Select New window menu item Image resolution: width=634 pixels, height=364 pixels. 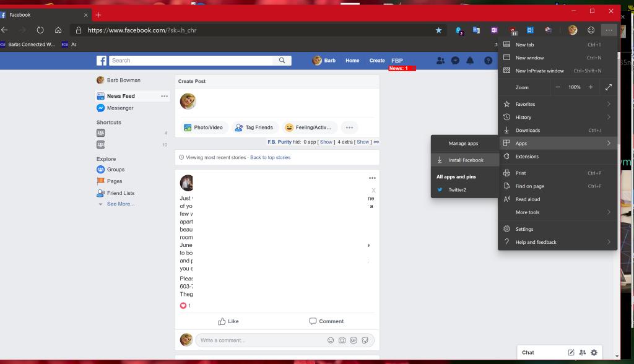[x=558, y=58]
